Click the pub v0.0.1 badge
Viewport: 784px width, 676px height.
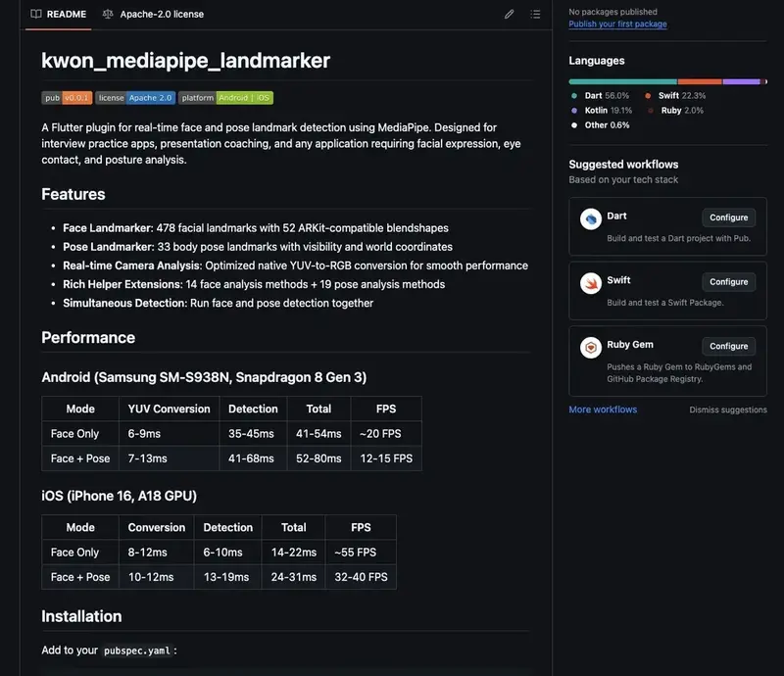tap(67, 98)
